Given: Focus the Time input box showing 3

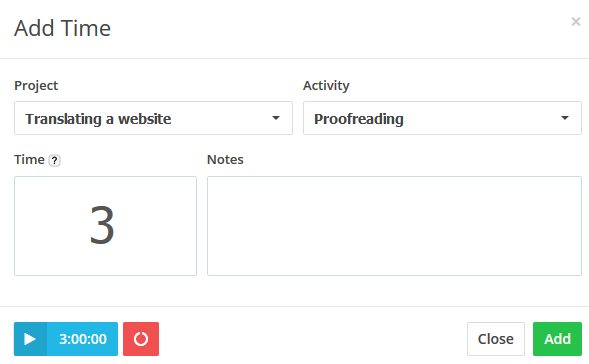Looking at the screenshot, I should 105,226.
